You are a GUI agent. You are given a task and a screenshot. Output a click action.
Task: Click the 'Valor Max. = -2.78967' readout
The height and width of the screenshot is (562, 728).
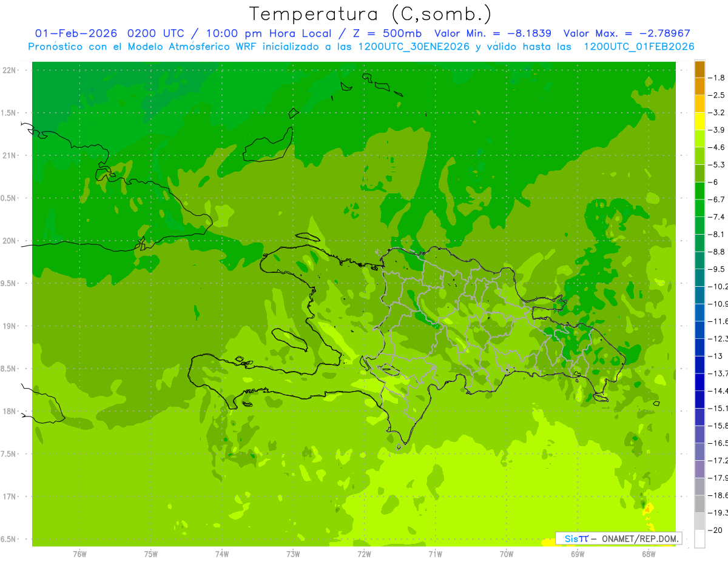627,33
